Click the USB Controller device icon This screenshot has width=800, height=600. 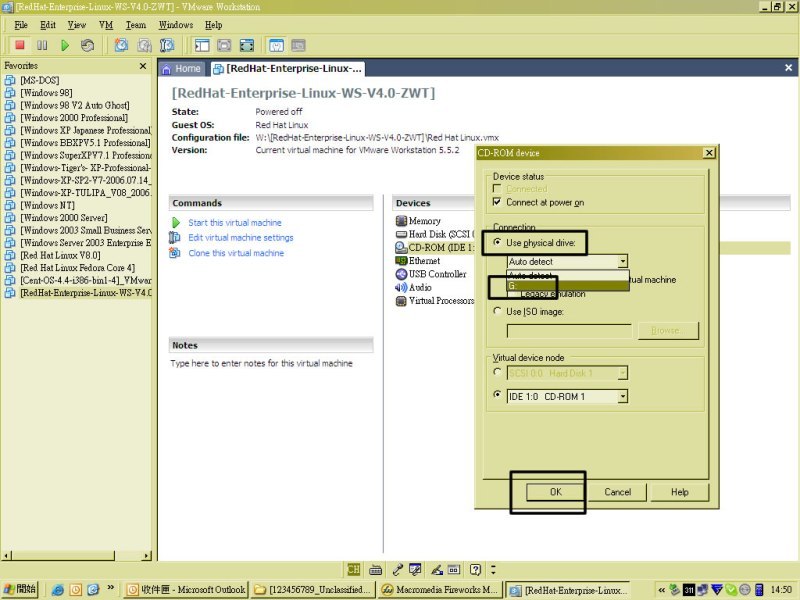click(x=401, y=274)
